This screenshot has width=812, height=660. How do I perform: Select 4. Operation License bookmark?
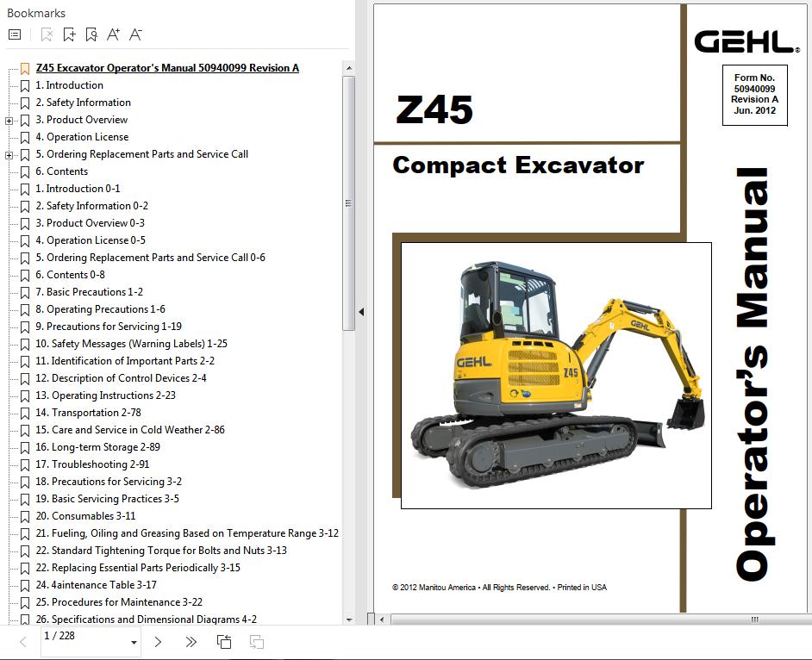[x=83, y=137]
